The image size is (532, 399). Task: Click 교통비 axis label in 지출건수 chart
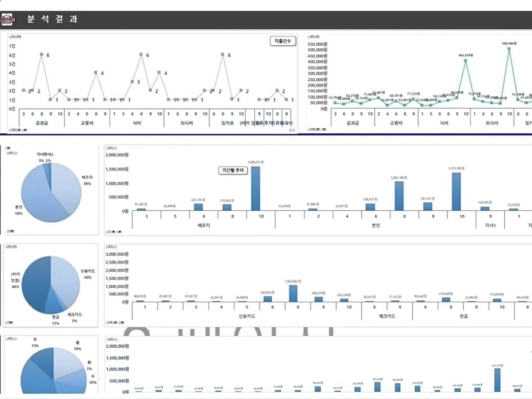[87, 123]
